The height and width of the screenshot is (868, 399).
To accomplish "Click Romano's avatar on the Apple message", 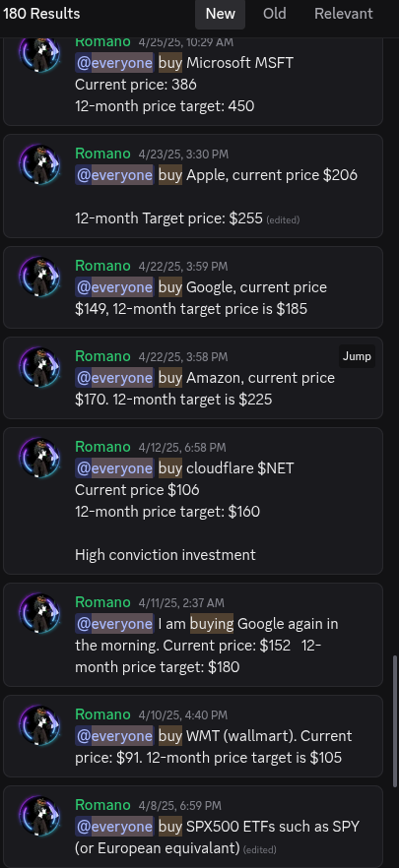I will (39, 164).
